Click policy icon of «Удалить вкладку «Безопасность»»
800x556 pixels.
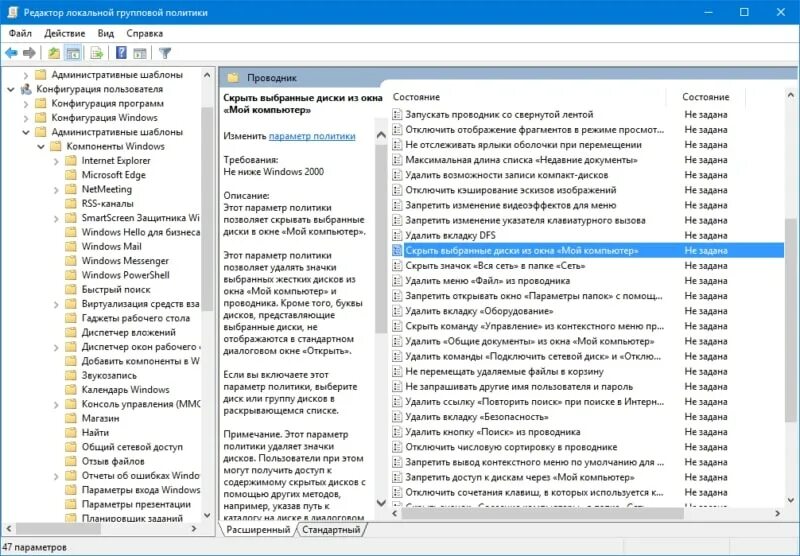(397, 417)
